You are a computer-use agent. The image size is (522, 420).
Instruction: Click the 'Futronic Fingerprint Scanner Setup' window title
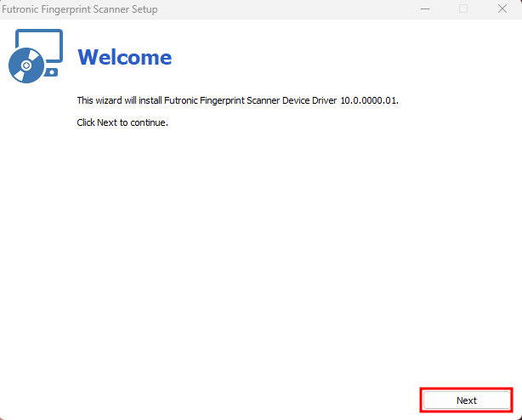pyautogui.click(x=80, y=9)
